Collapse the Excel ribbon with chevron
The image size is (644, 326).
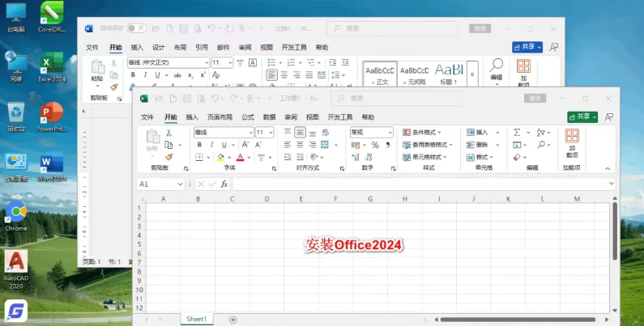(608, 168)
